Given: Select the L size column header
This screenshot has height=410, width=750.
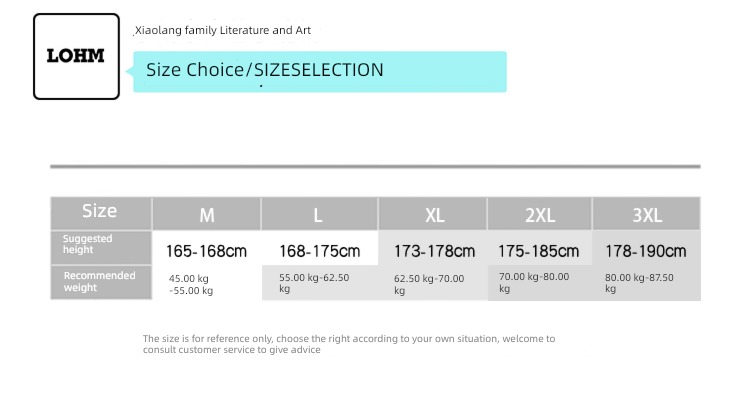Looking at the screenshot, I should [x=320, y=214].
